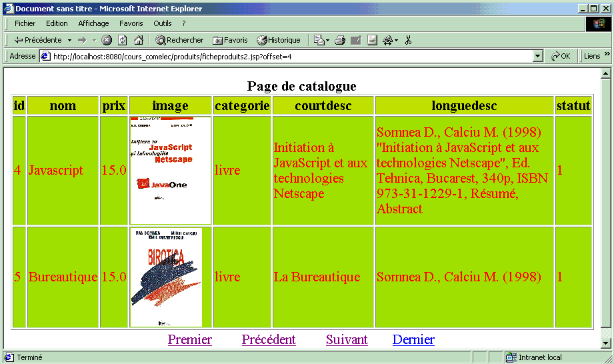Click the JavaScript Netscape book cover image

click(171, 170)
